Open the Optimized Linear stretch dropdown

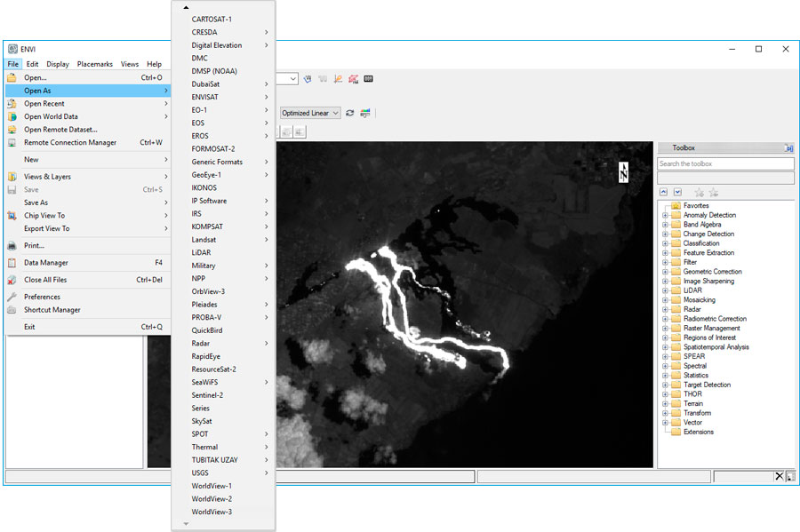pyautogui.click(x=310, y=113)
